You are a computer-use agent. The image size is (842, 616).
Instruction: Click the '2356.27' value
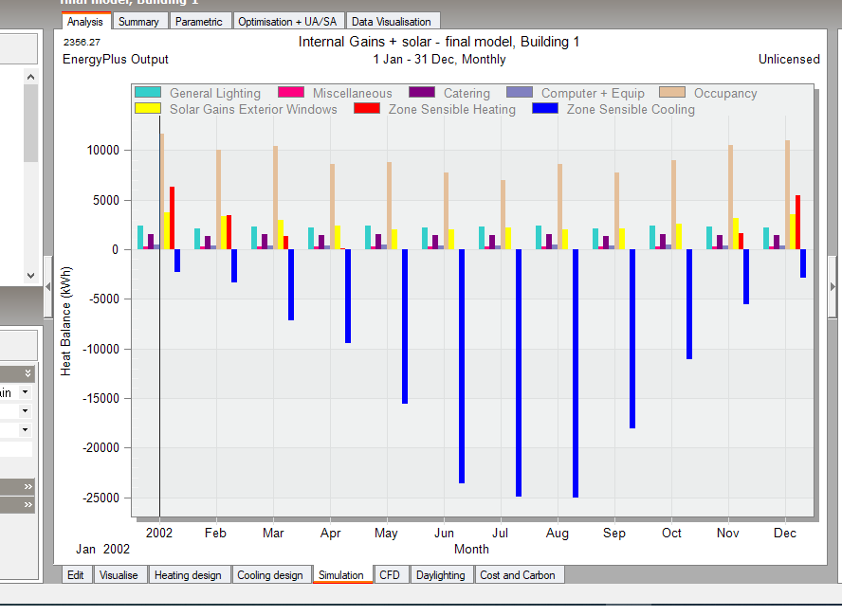82,42
